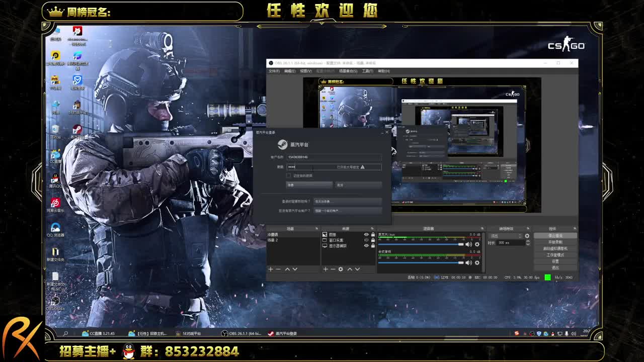This screenshot has width=644, height=362.
Task: Open the 文件(F) menu in OBS
Action: 274,71
